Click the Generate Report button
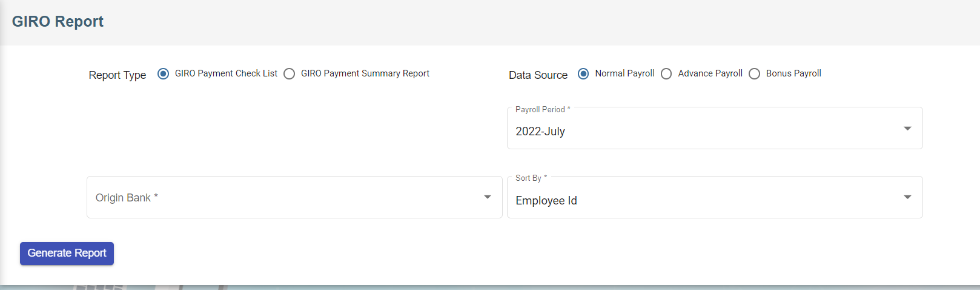Screen dimensions: 980x290 (67, 254)
